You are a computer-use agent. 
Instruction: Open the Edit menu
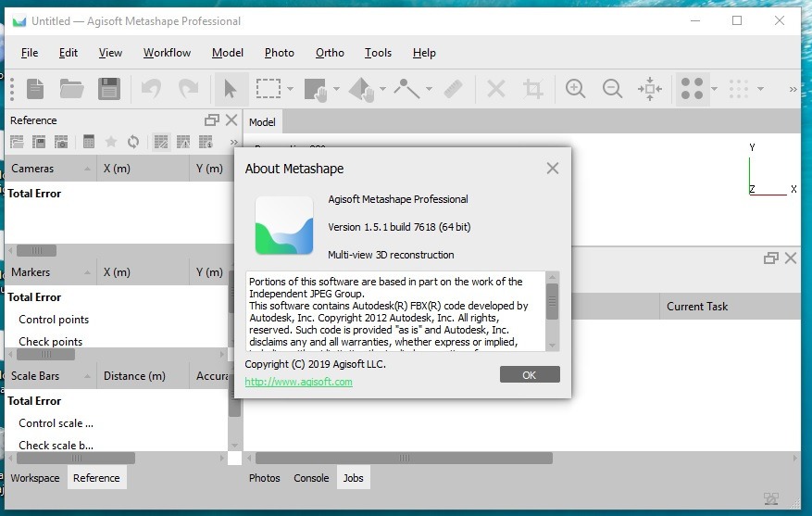click(x=69, y=53)
